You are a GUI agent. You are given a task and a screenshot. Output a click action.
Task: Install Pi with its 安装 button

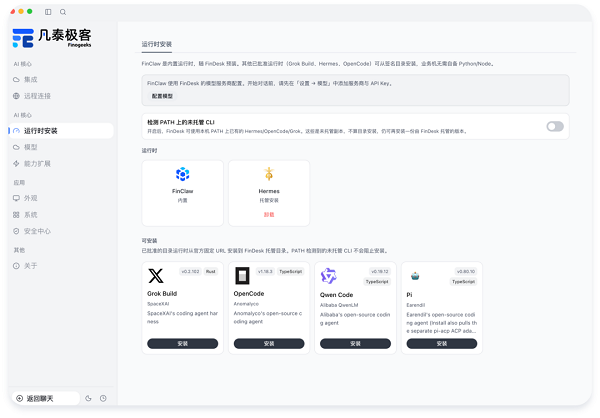click(442, 344)
